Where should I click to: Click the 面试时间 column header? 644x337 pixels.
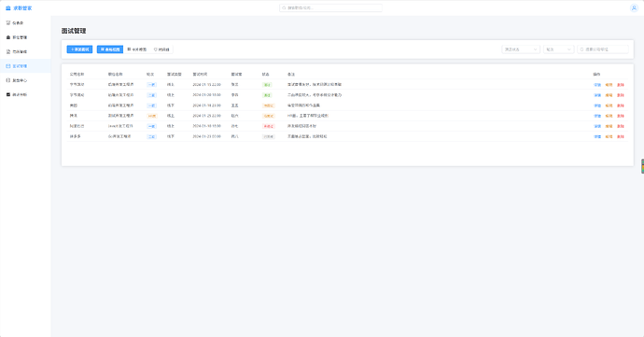[200, 75]
